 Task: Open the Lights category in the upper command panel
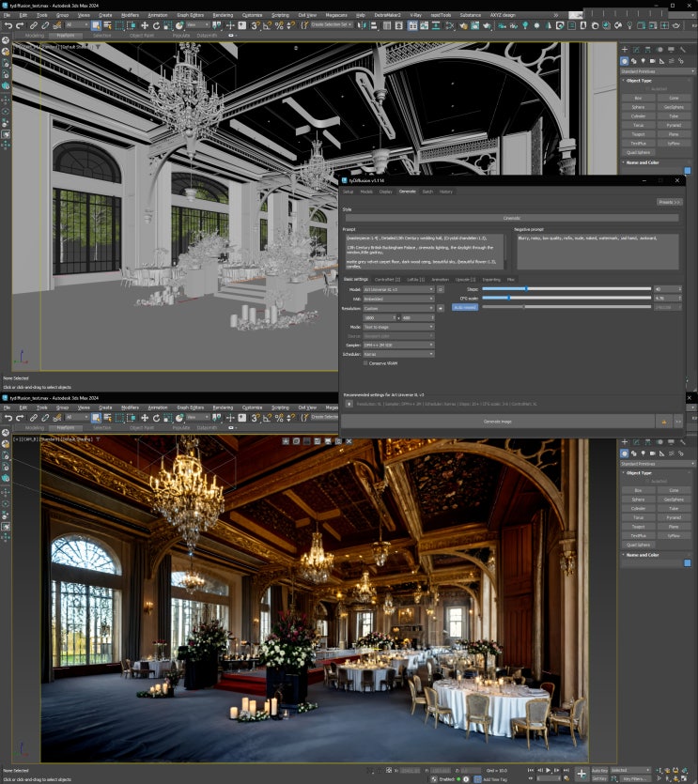(644, 61)
